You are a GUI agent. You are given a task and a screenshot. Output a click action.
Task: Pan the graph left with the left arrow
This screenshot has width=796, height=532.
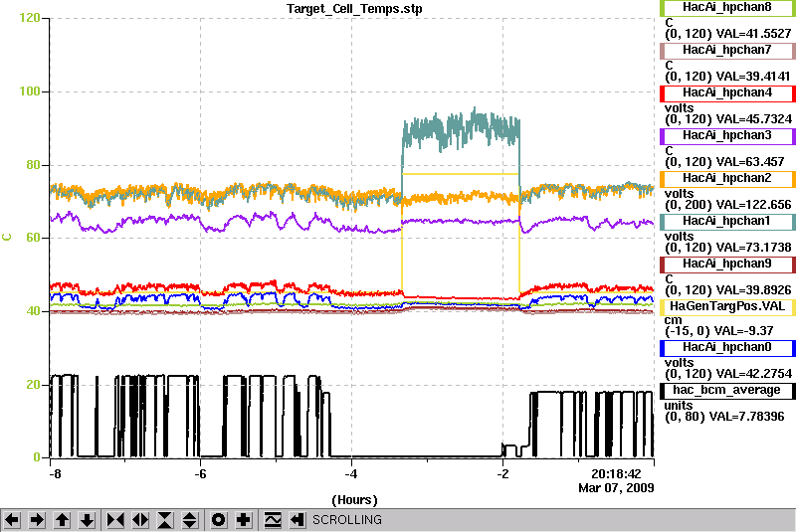(x=12, y=520)
